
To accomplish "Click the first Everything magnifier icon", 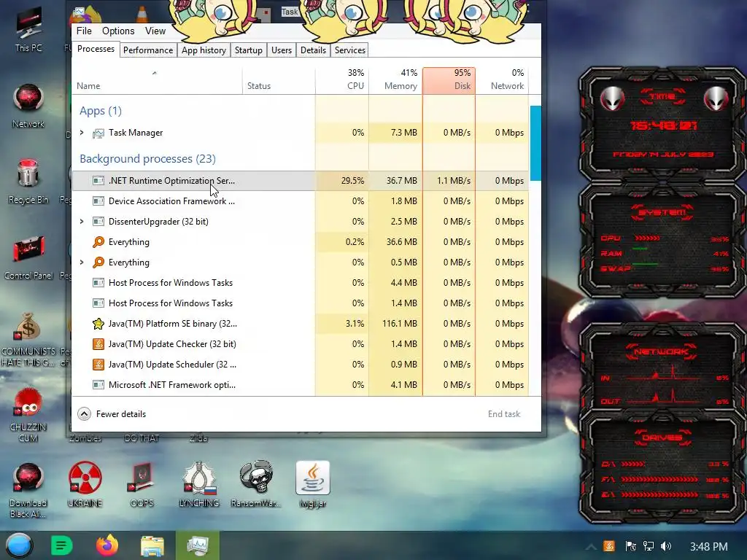I will click(98, 242).
